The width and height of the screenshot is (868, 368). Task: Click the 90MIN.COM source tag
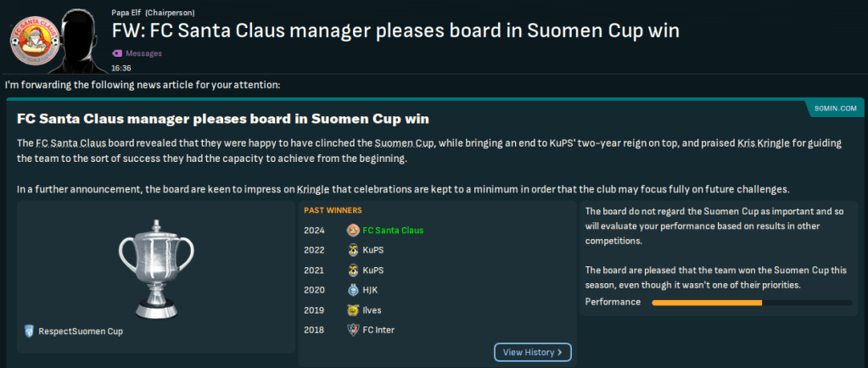(x=834, y=109)
